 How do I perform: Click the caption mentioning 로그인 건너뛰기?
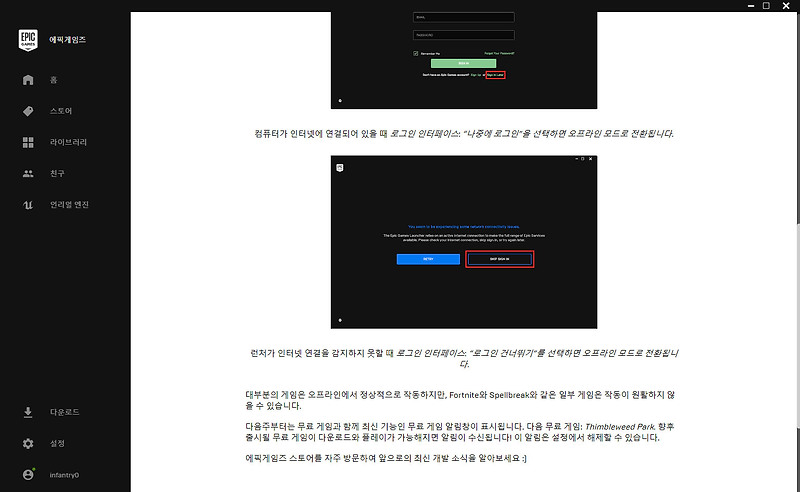click(x=464, y=358)
